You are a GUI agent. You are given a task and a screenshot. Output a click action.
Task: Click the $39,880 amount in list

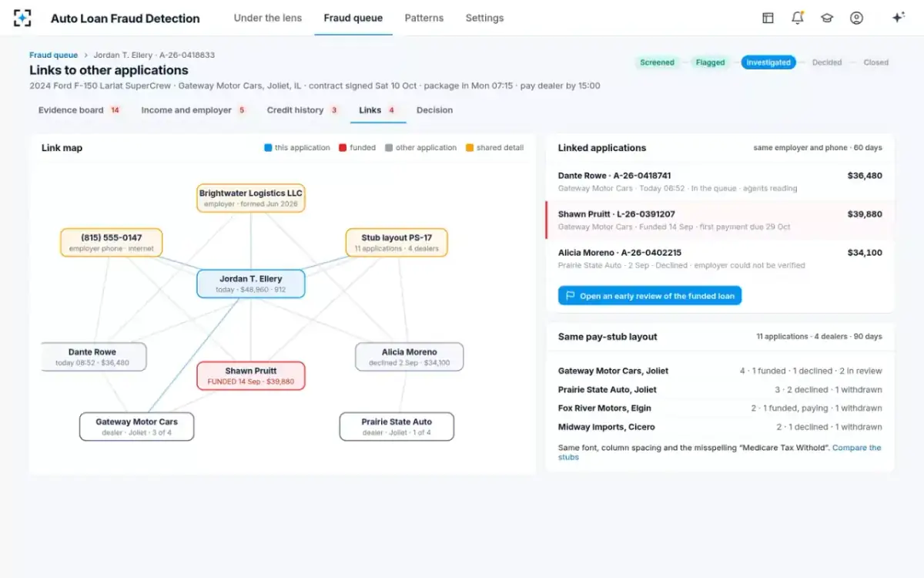click(865, 214)
